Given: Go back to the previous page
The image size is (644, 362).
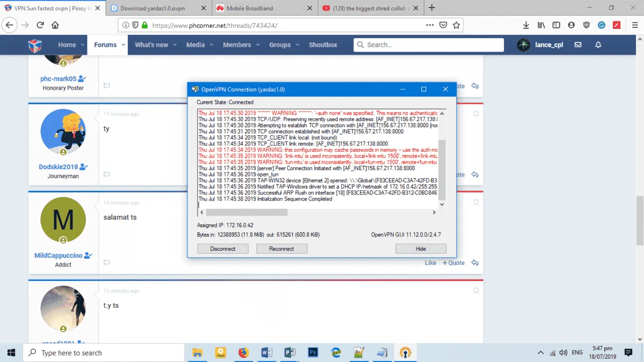Looking at the screenshot, I should click(x=10, y=25).
